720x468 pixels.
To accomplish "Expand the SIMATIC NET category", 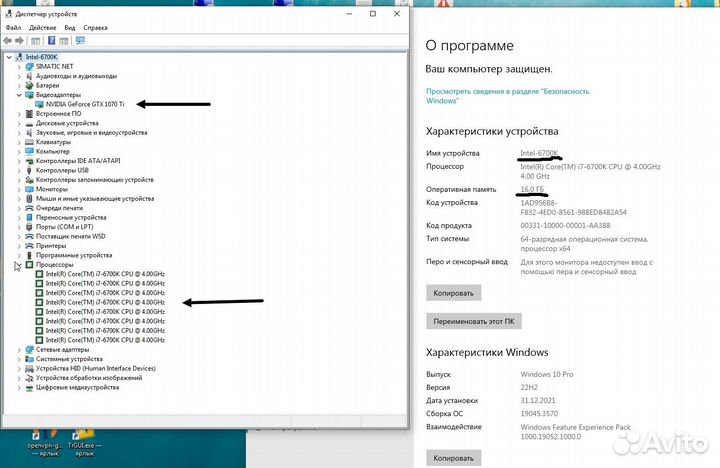I will point(19,67).
